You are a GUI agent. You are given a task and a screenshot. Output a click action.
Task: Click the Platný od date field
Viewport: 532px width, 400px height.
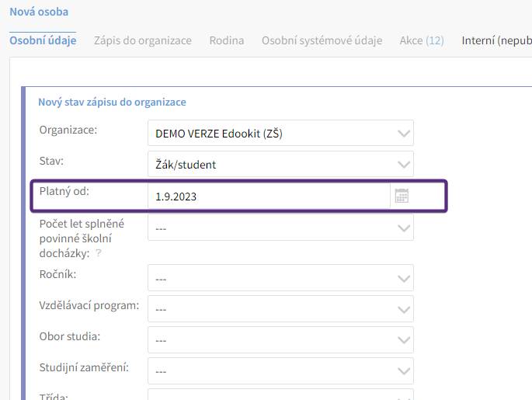(269, 197)
